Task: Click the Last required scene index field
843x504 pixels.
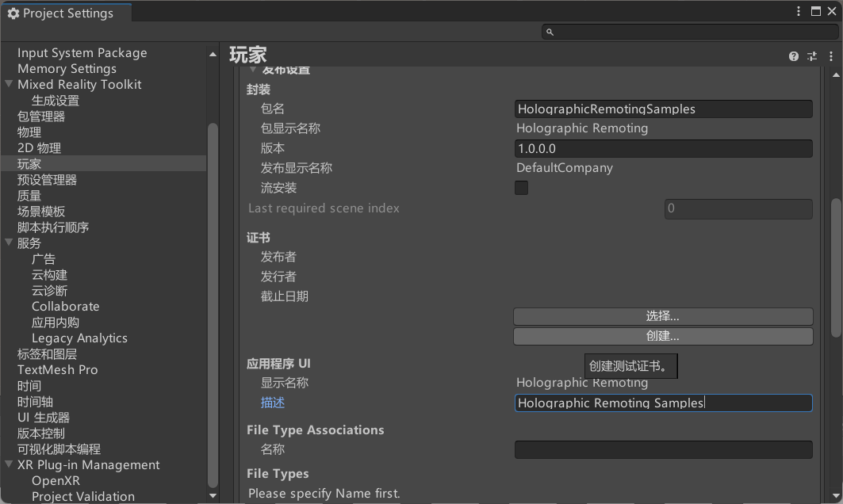Action: 738,208
